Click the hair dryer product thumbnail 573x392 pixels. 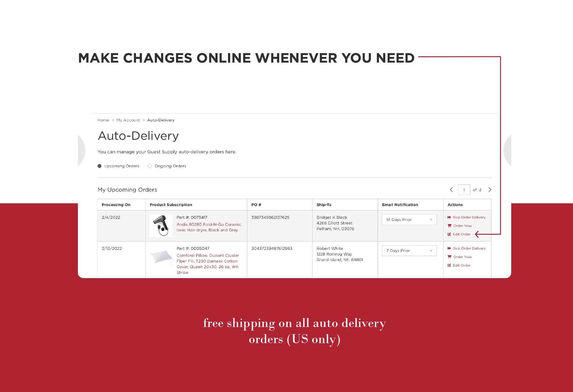pyautogui.click(x=161, y=225)
